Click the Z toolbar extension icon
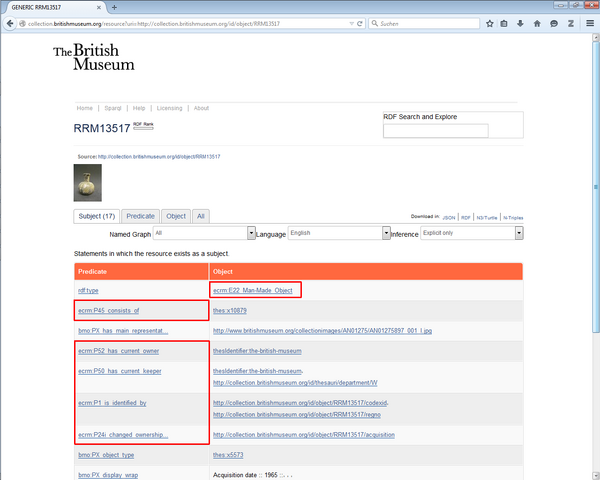 pos(571,23)
